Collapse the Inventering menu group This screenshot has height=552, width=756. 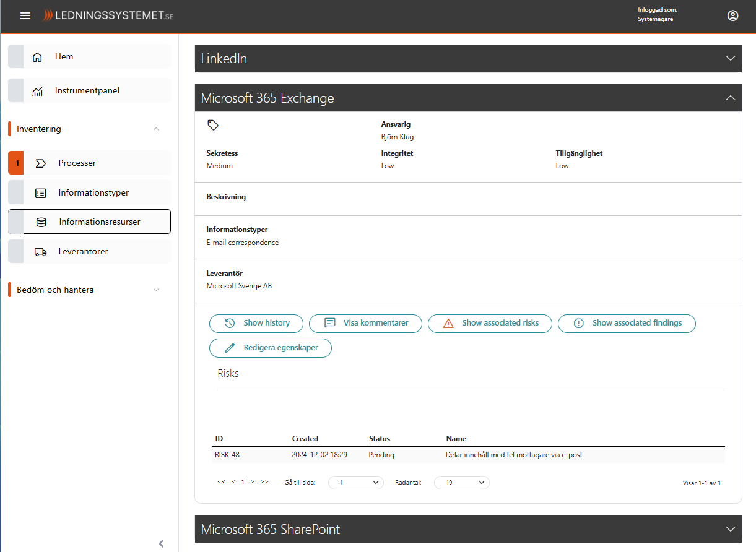pyautogui.click(x=156, y=129)
